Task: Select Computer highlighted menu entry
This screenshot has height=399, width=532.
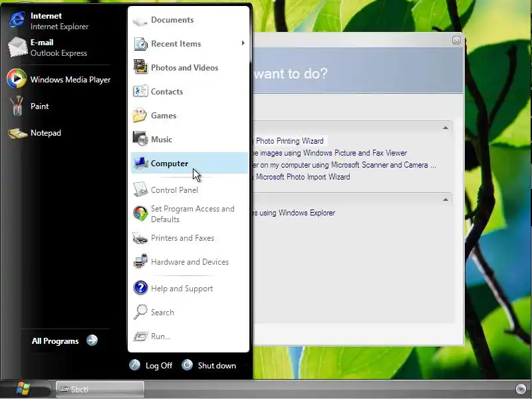Action: [x=190, y=163]
